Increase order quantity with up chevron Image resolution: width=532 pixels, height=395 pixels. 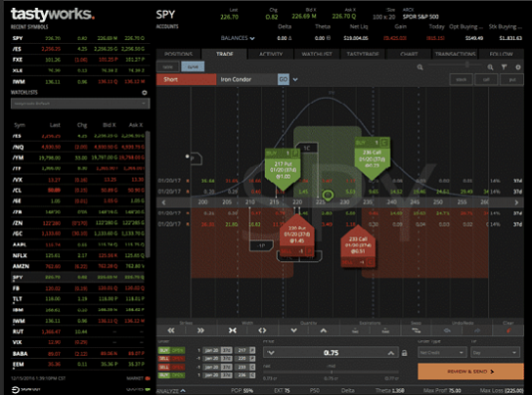coord(324,330)
